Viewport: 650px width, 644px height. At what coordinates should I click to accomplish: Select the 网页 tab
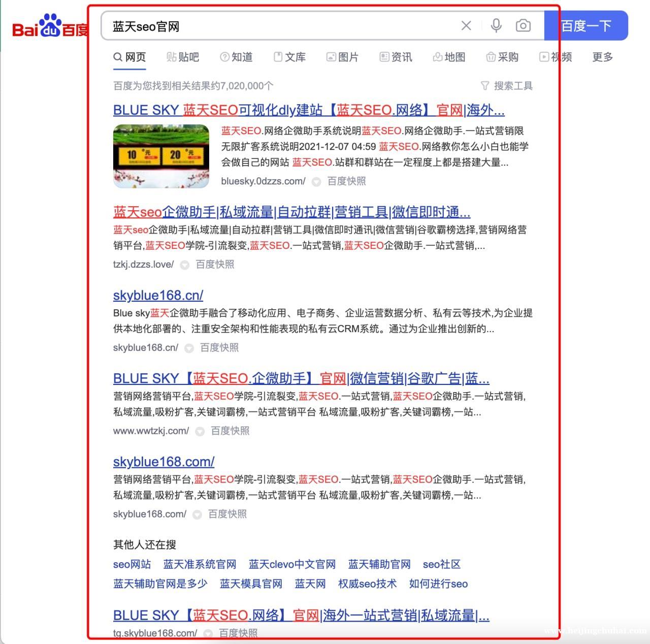pos(129,57)
